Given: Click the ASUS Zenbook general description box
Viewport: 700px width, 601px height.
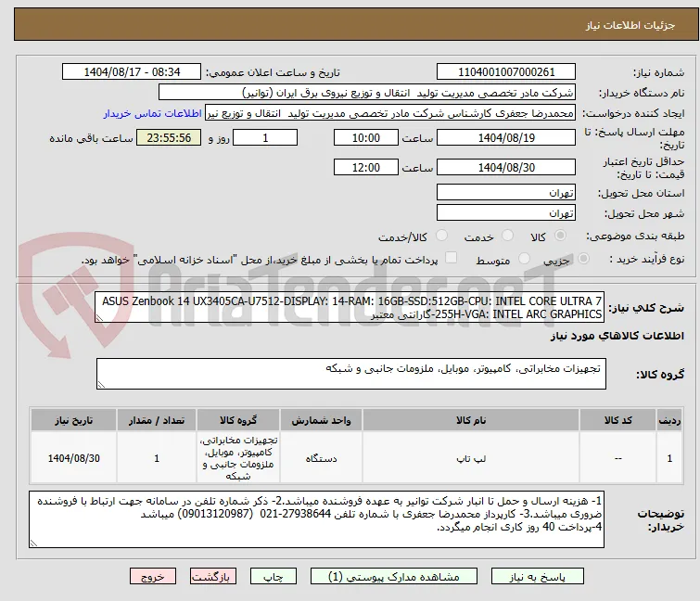Looking at the screenshot, I should tap(350, 307).
